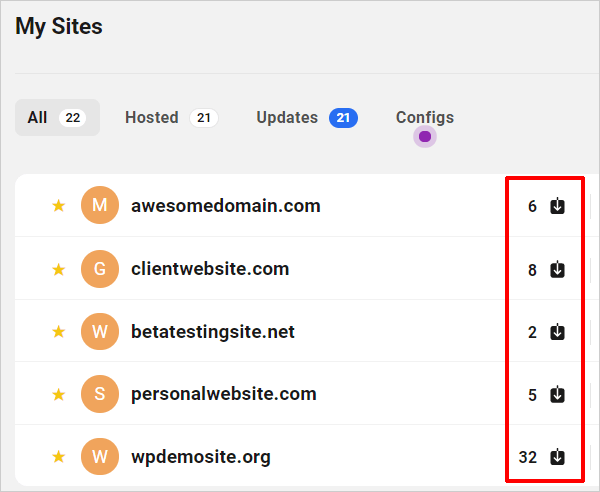Toggle favorite star for wpdemosite.org

point(59,456)
